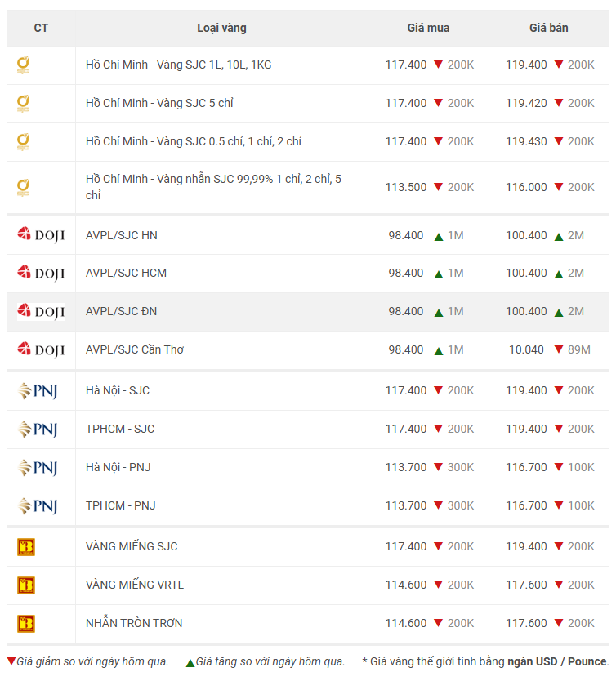Viewport: 616px width, 681px height.
Task: Click the CT column header
Action: (x=41, y=29)
